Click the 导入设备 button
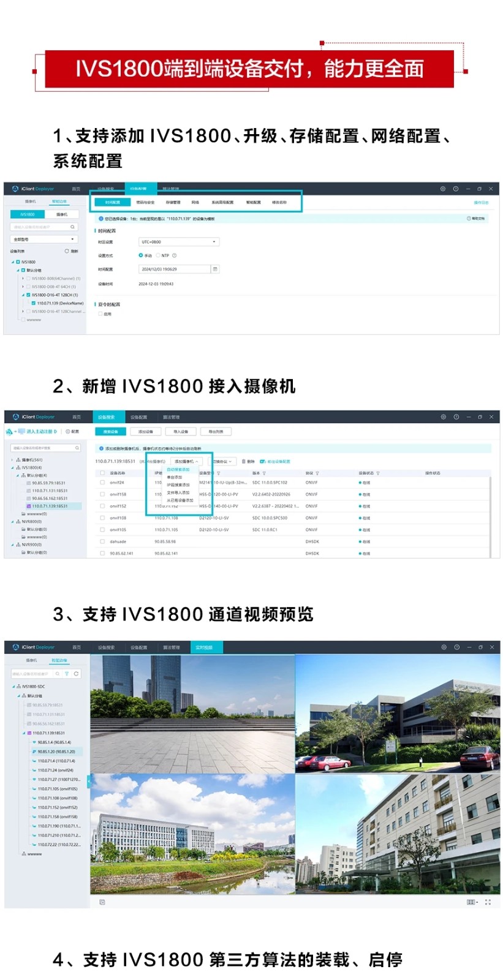This screenshot has height=980, width=503. (x=180, y=432)
